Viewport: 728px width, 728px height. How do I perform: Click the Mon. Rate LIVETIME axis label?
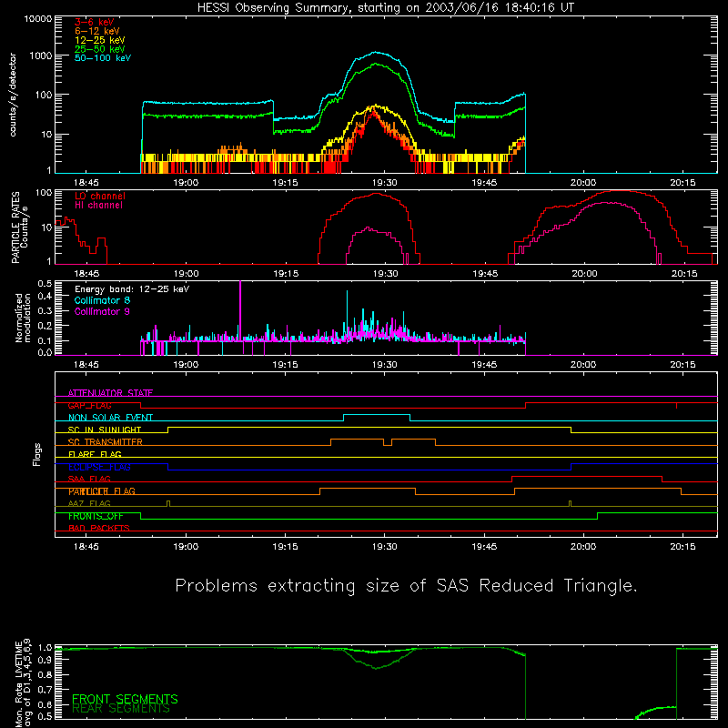click(23, 683)
